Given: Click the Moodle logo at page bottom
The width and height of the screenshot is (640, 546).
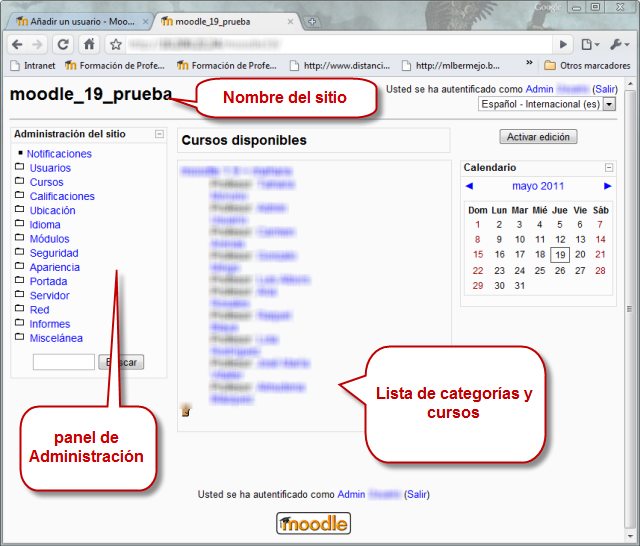Looking at the screenshot, I should (313, 522).
